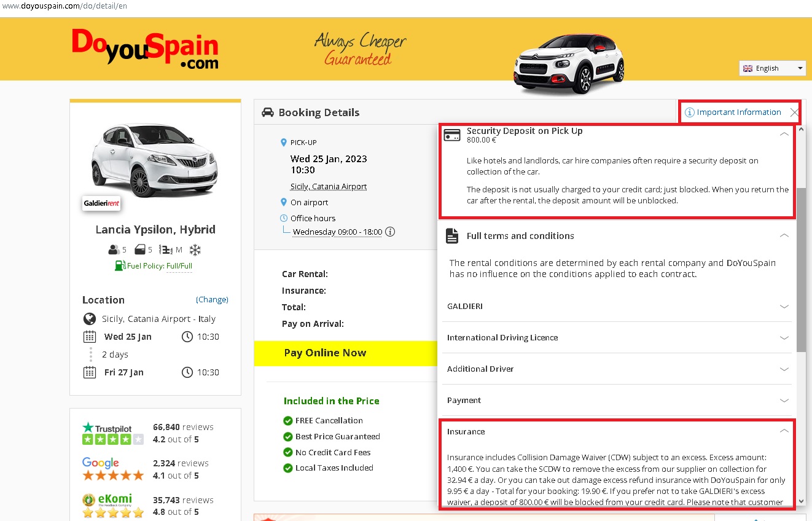Screen dimensions: 812x521
Task: Click the Citroen car banner image
Action: tap(569, 64)
